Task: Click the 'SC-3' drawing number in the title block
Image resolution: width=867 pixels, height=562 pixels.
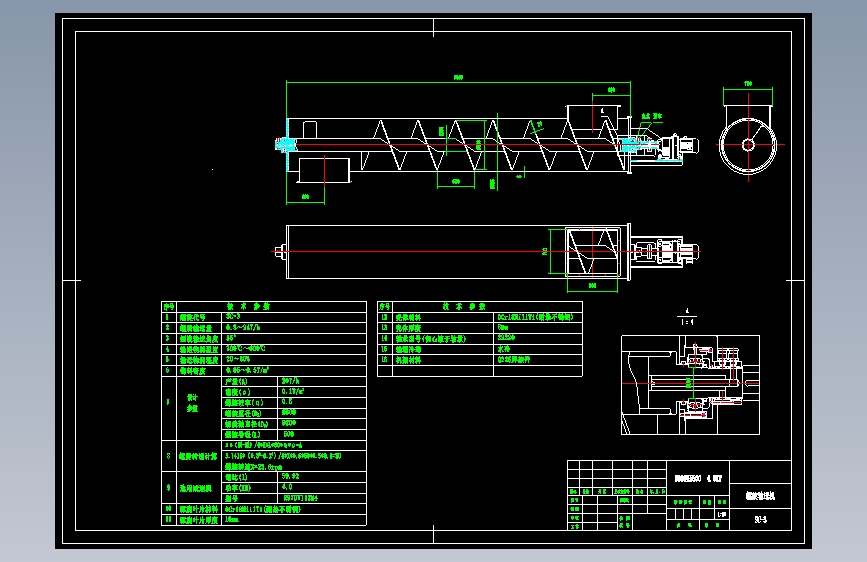Action: (761, 519)
